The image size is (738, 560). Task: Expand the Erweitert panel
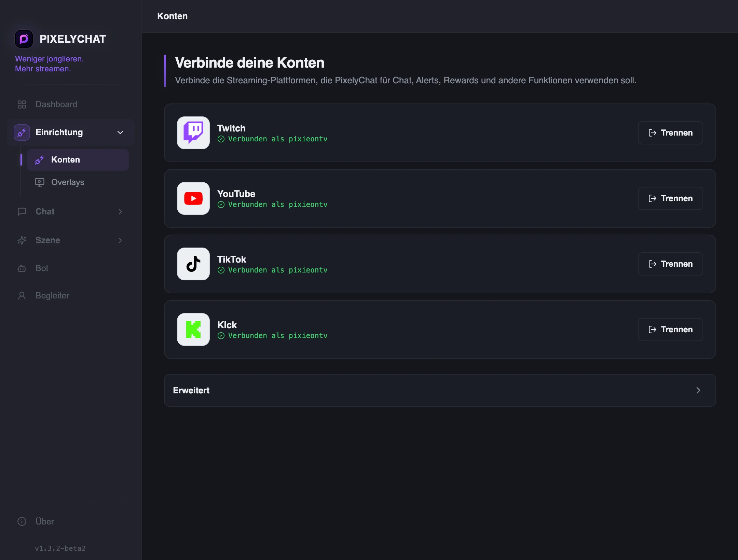point(440,390)
